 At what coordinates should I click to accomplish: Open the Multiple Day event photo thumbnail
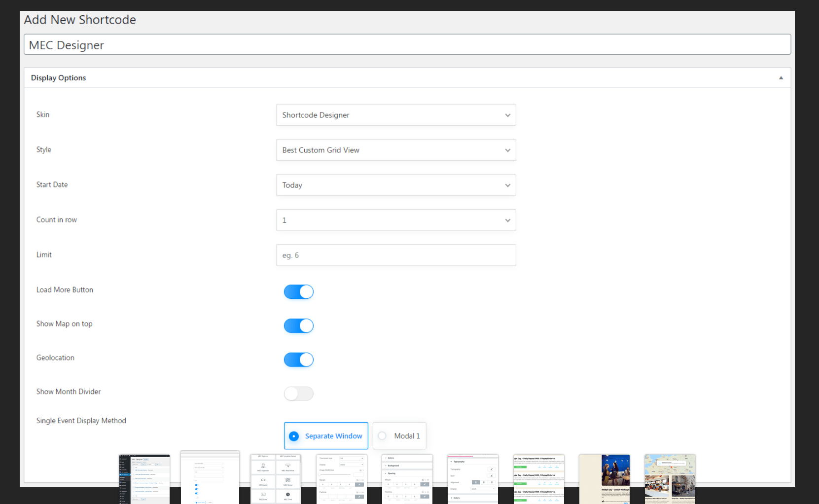604,479
